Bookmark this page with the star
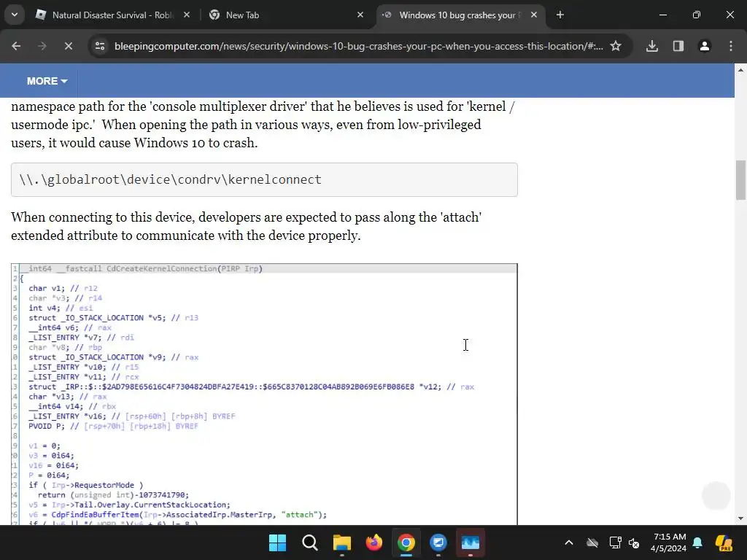Viewport: 747px width, 560px height. pos(616,46)
